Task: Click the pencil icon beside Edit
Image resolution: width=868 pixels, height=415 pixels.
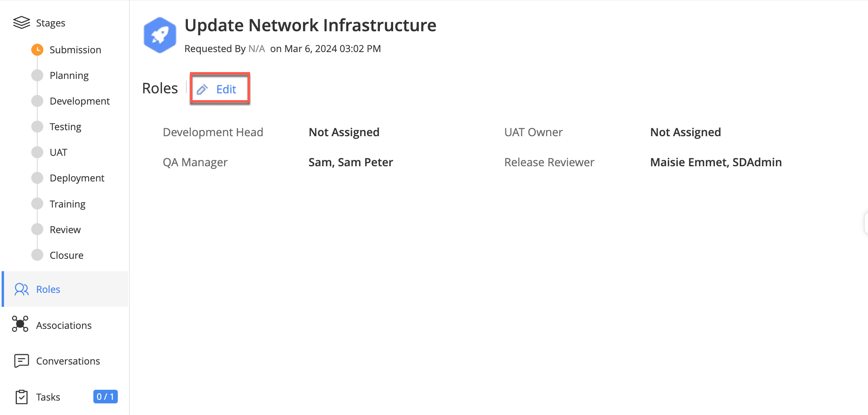Action: (x=202, y=89)
